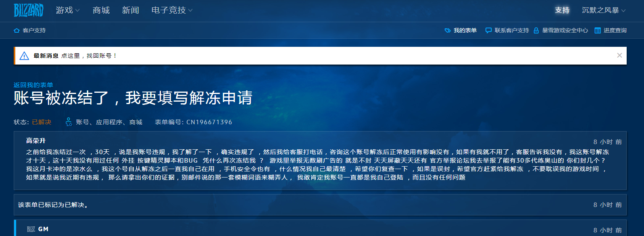
Task: Click the person icon beside 账号、应用程序、商城
Action: 69,122
